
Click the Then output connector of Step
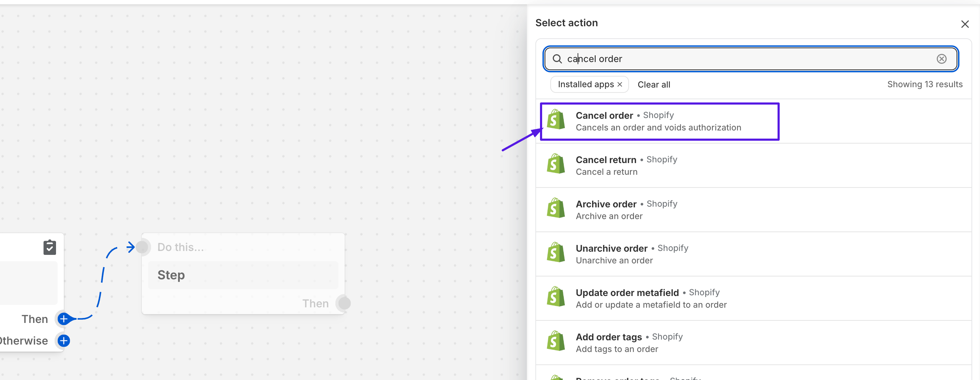click(344, 303)
